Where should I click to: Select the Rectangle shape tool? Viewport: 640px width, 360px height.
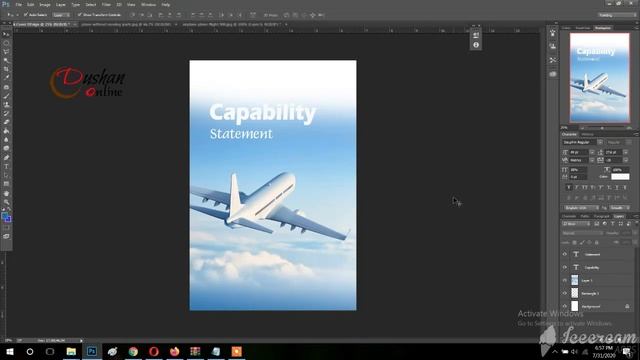[6, 184]
